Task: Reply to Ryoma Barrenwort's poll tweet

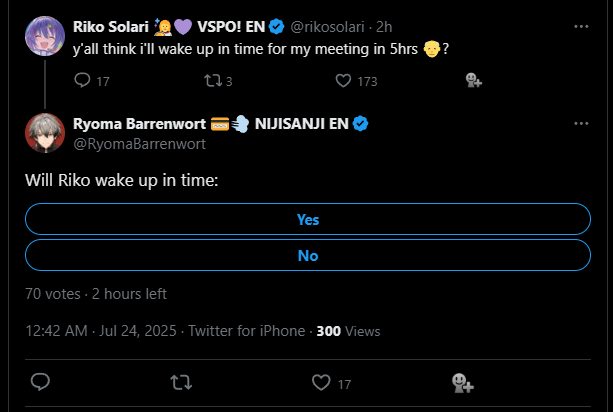Action: pyautogui.click(x=41, y=382)
